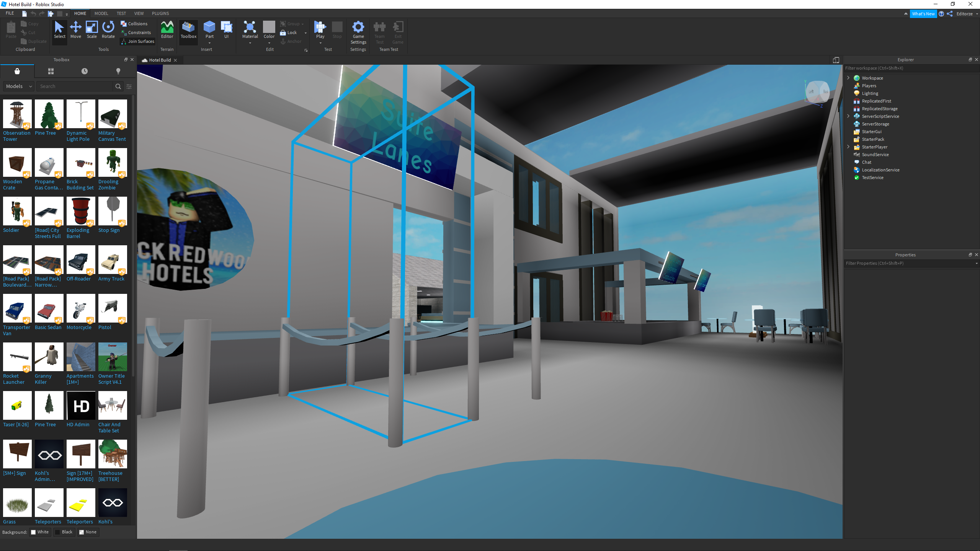Open the Toolbox Recent tab clock icon
The width and height of the screenshot is (980, 551).
tap(85, 71)
